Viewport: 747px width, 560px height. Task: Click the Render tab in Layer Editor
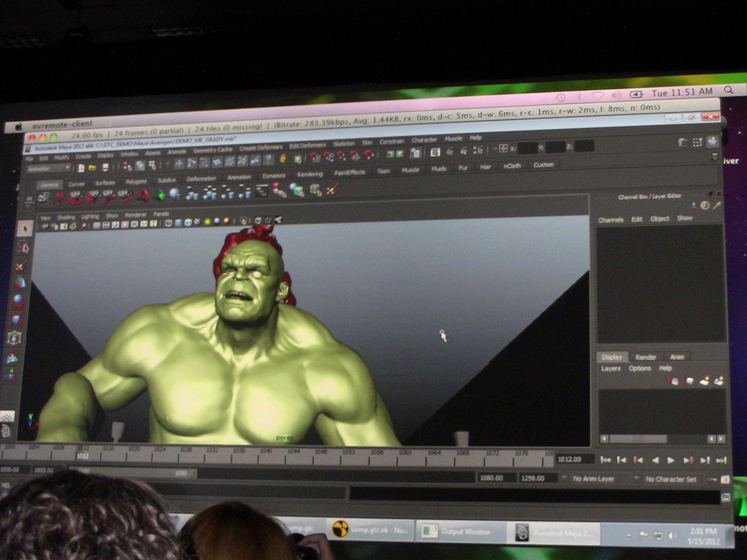coord(645,357)
